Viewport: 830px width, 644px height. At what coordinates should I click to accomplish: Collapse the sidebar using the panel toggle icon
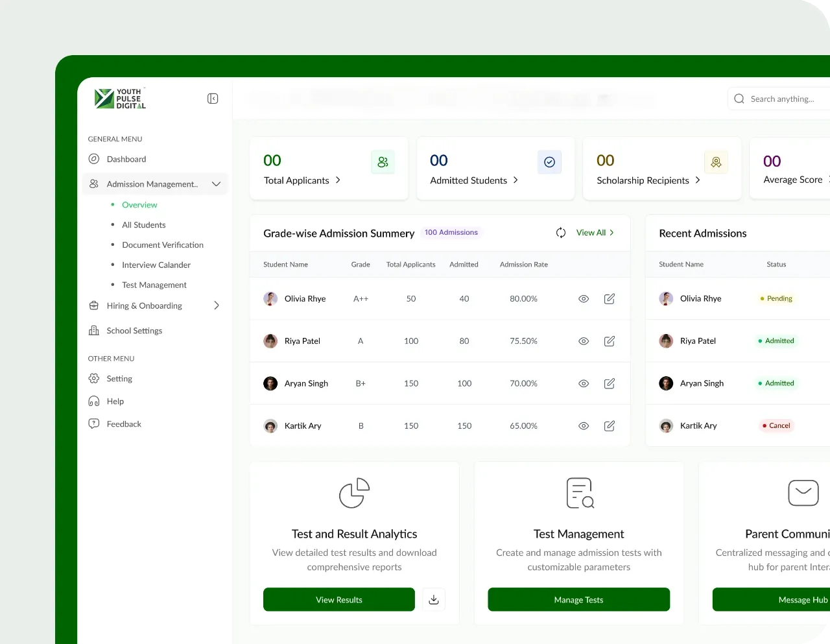coord(212,98)
